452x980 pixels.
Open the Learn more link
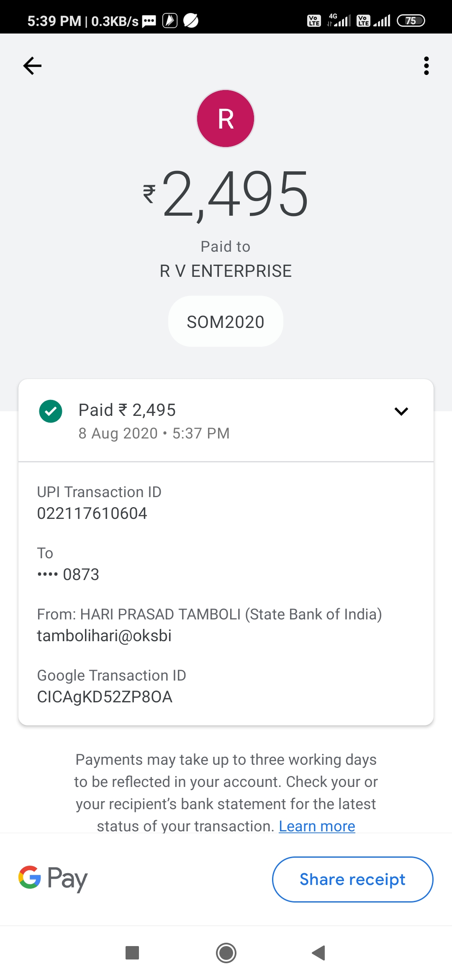click(317, 826)
